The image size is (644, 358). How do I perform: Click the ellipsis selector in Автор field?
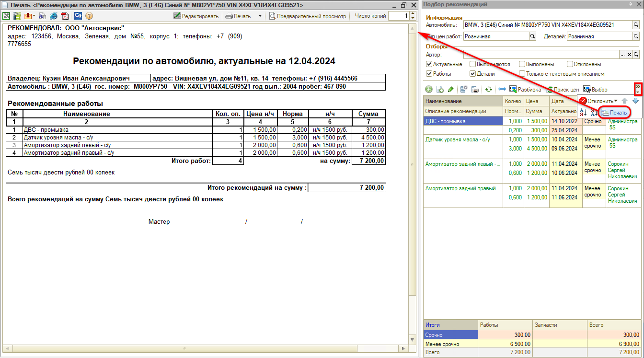(623, 55)
